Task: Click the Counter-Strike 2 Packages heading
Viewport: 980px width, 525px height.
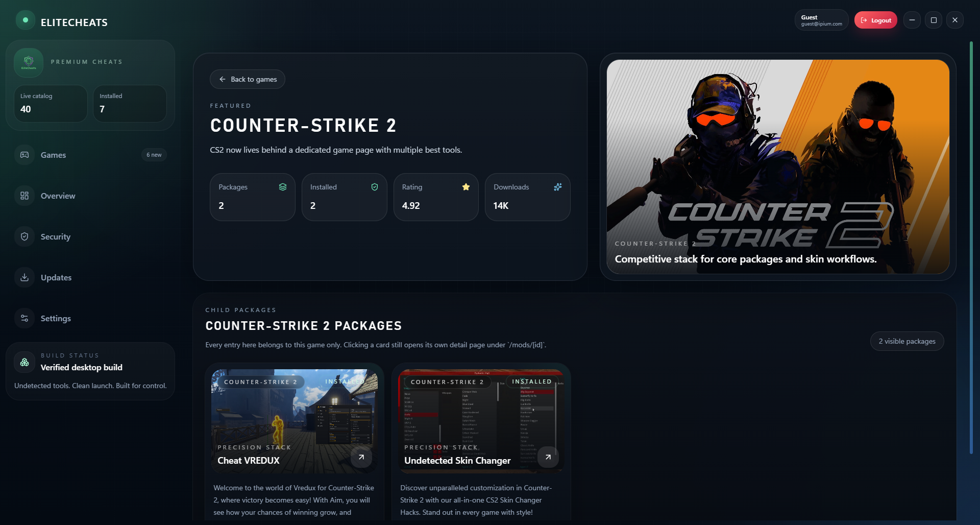Action: tap(304, 326)
